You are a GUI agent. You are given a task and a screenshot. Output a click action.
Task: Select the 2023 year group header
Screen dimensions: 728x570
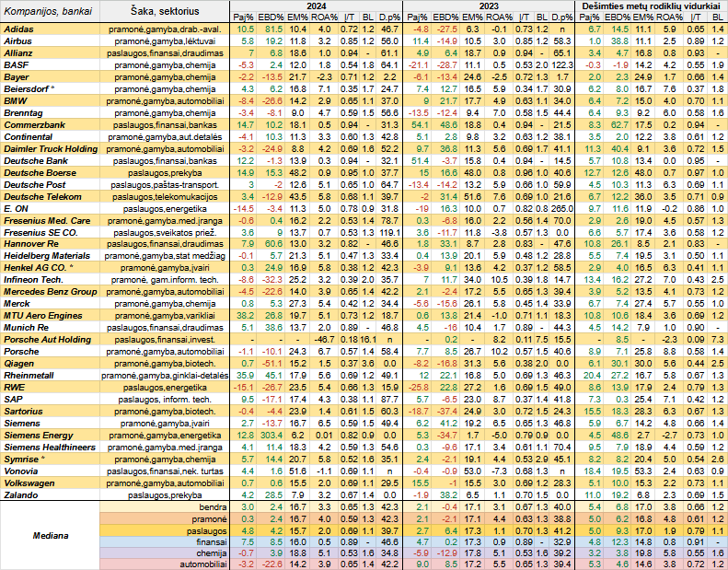pos(489,6)
